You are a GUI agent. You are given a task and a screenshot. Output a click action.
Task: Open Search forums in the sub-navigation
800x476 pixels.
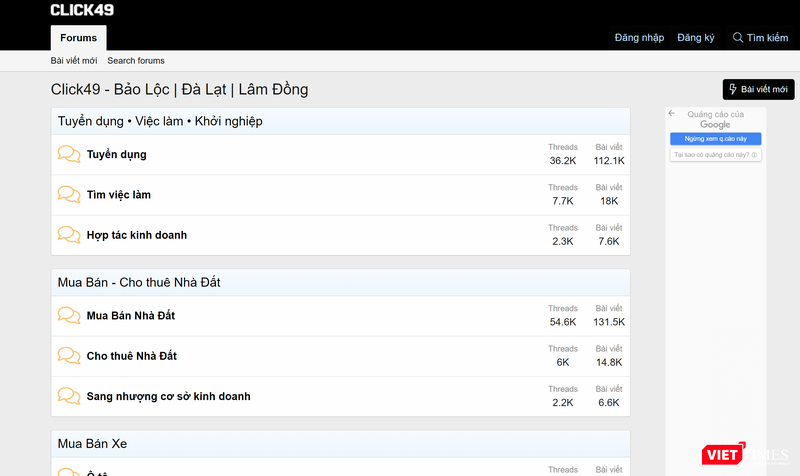136,61
